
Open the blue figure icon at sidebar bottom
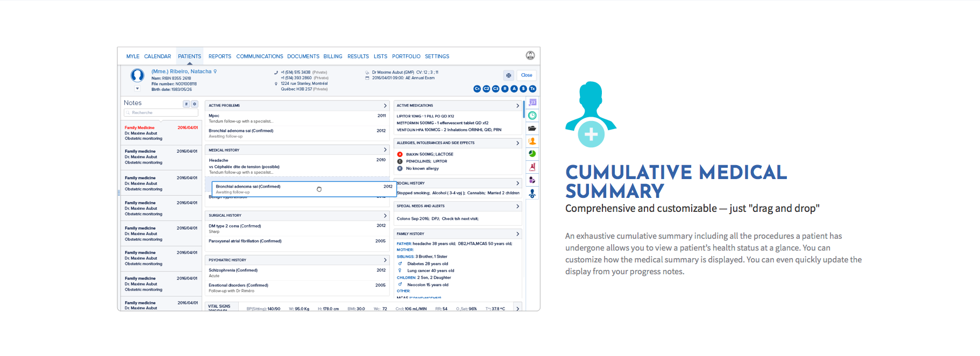[x=532, y=194]
